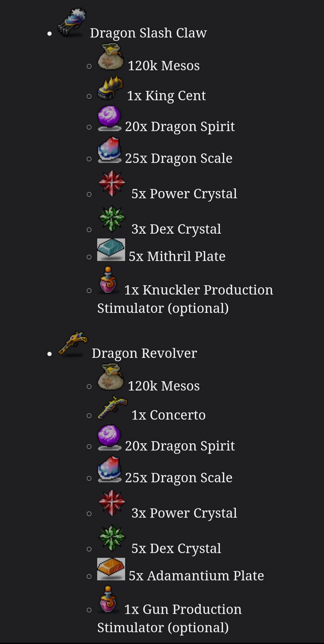
Task: Click the Knuckler Production Stimulator potion icon
Action: point(108,280)
